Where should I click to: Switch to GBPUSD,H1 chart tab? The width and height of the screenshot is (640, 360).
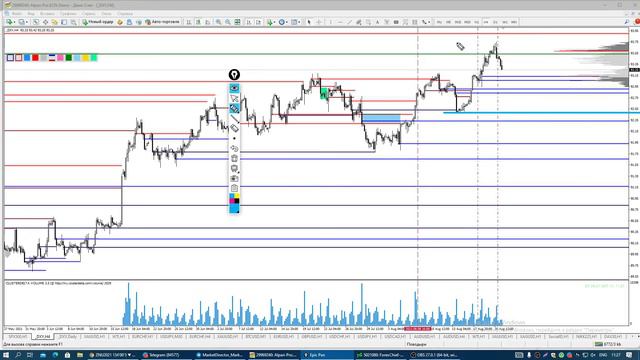tap(311, 337)
